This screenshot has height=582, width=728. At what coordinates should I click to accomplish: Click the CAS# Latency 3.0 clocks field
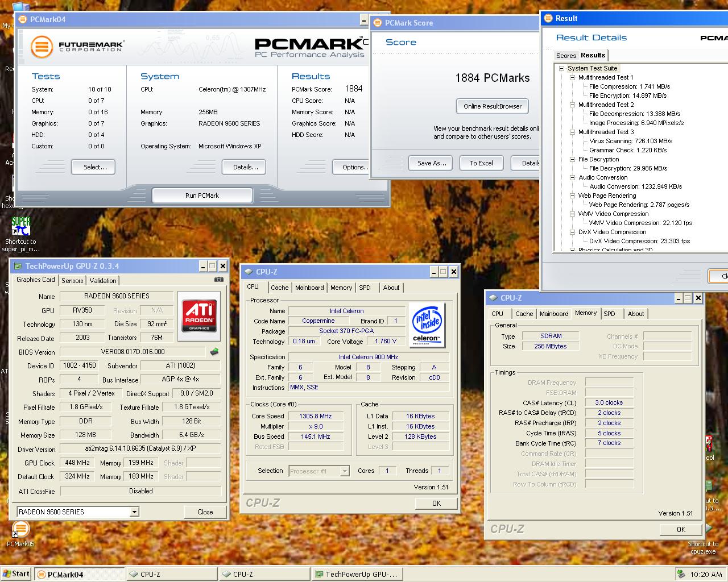[609, 402]
